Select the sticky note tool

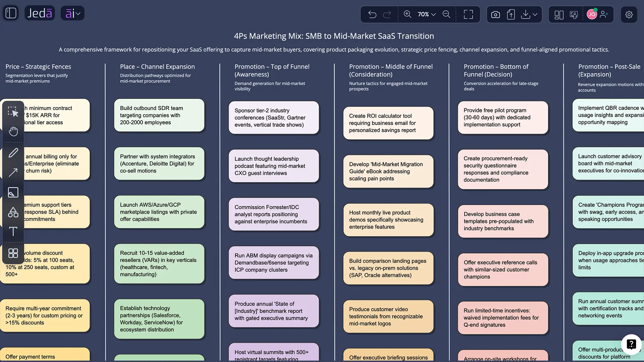tap(13, 192)
